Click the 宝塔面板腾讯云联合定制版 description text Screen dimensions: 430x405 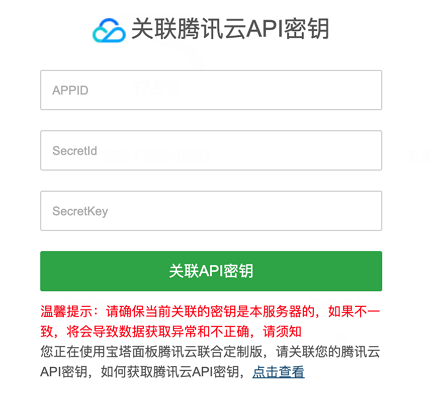tap(184, 352)
